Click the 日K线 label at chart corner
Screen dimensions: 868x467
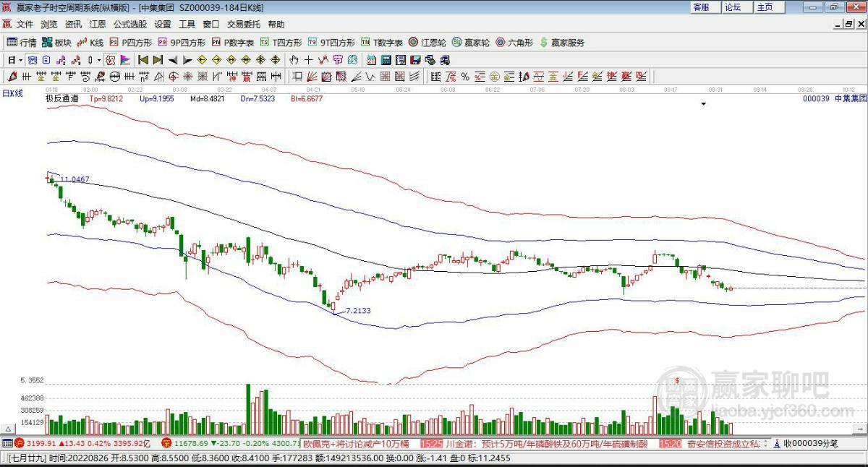pos(12,93)
